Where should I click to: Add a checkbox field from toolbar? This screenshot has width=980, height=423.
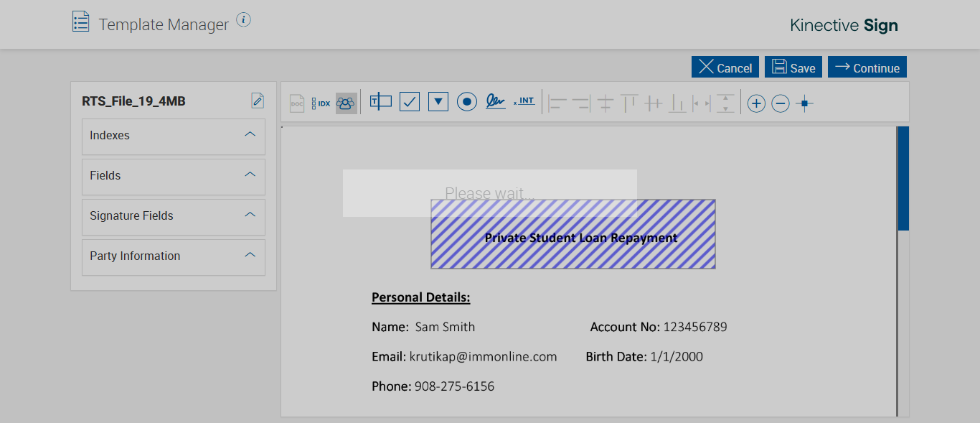[410, 101]
